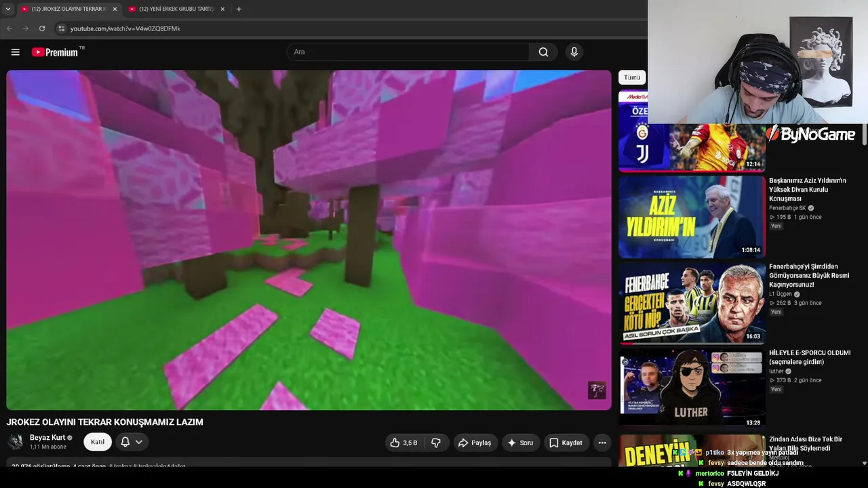Go back with the browser back arrow
This screenshot has height=488, width=868.
pos(9,28)
